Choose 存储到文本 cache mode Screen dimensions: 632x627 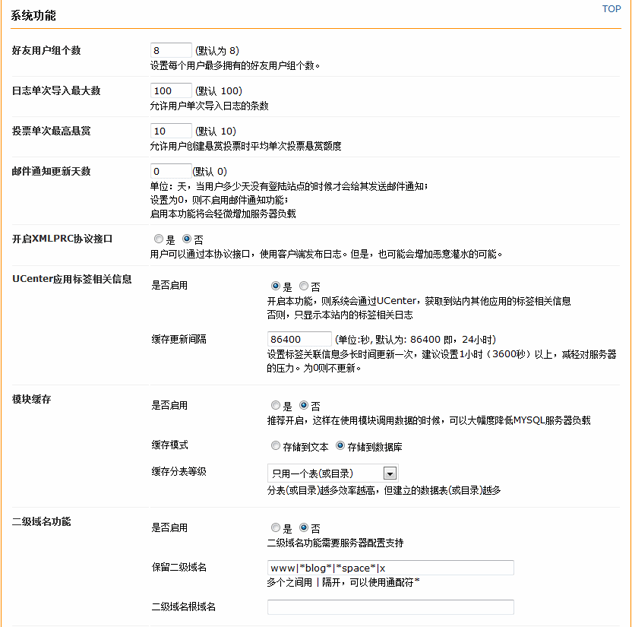275,446
